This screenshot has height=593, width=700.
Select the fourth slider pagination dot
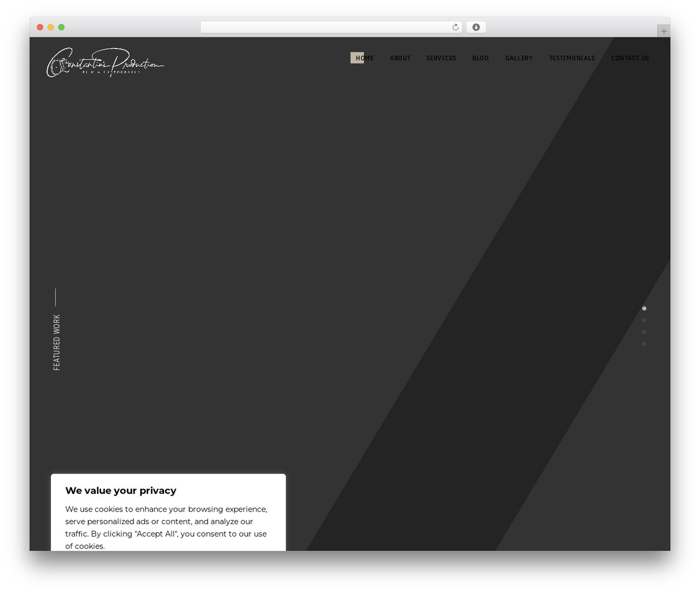click(644, 344)
